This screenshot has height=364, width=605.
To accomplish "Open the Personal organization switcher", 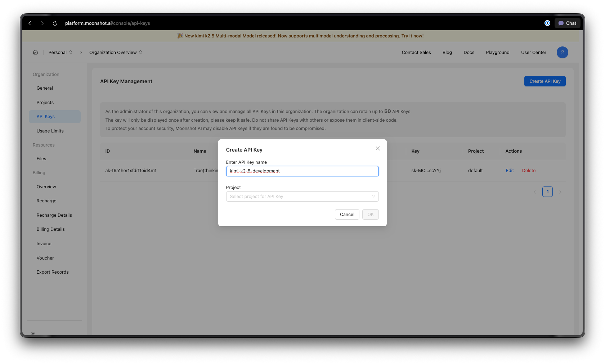I will coord(60,52).
